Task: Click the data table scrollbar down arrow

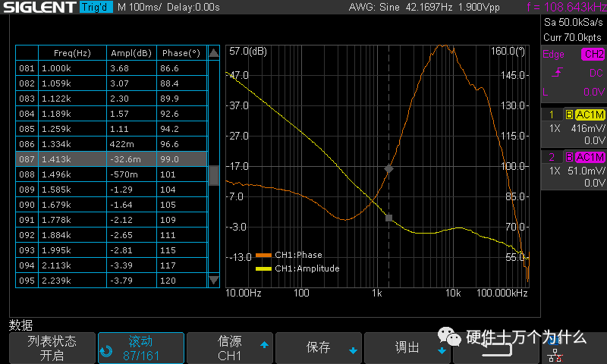Action: 214,281
